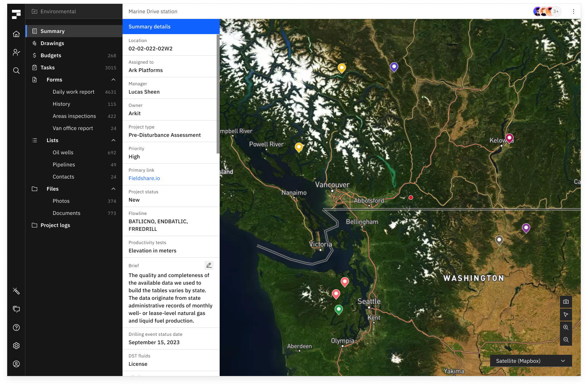Edit the Brief with pencil icon
Viewport: 588px width, 387px height.
(209, 265)
